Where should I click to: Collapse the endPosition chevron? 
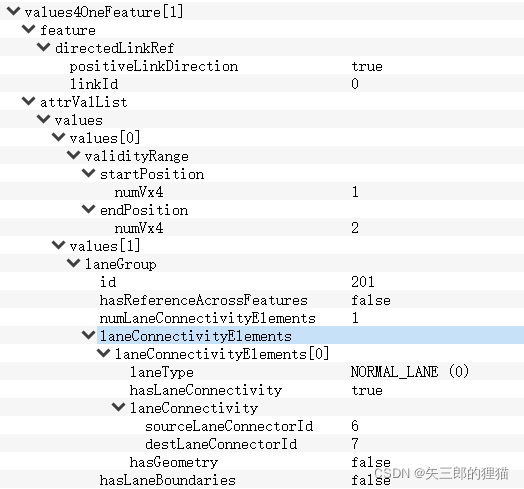[x=89, y=209]
